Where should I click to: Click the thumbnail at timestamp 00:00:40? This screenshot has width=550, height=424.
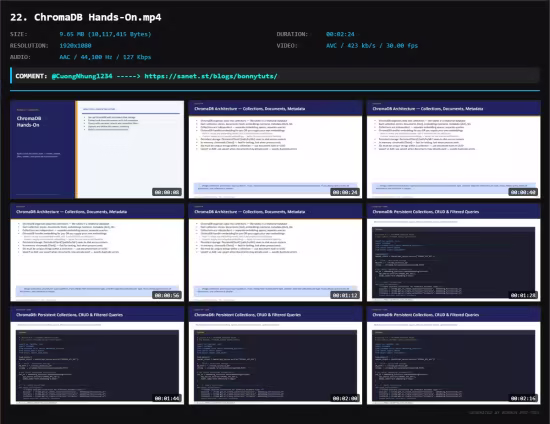(454, 149)
